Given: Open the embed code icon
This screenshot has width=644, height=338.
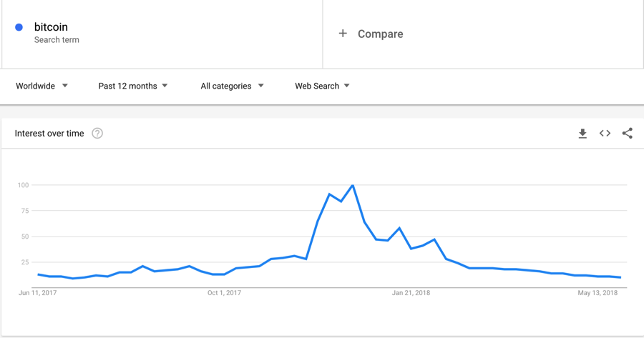Looking at the screenshot, I should (605, 134).
